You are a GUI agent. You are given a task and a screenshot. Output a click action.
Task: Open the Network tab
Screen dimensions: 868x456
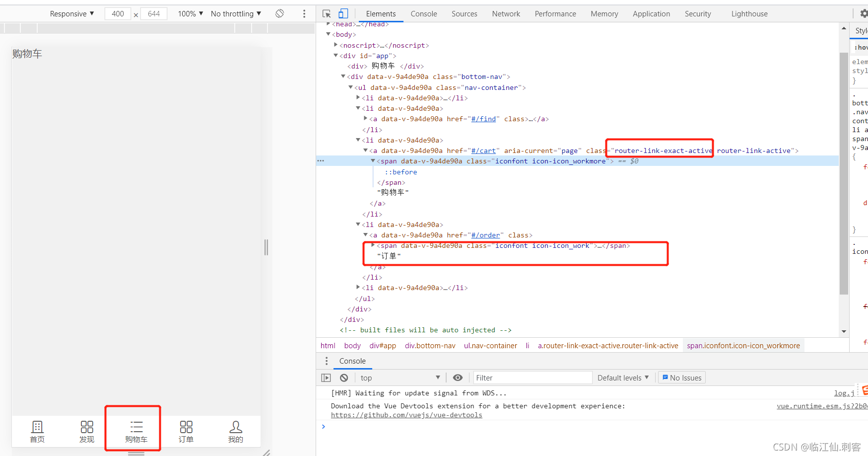[506, 14]
